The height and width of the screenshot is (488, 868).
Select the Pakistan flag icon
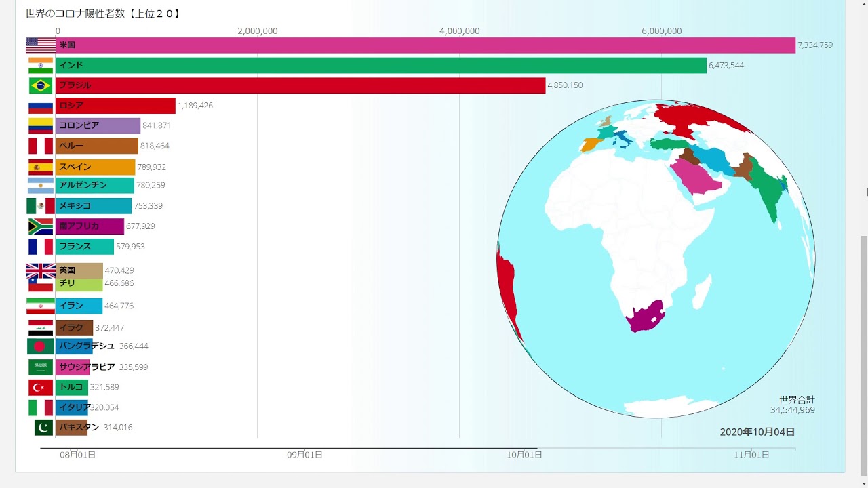click(x=43, y=428)
